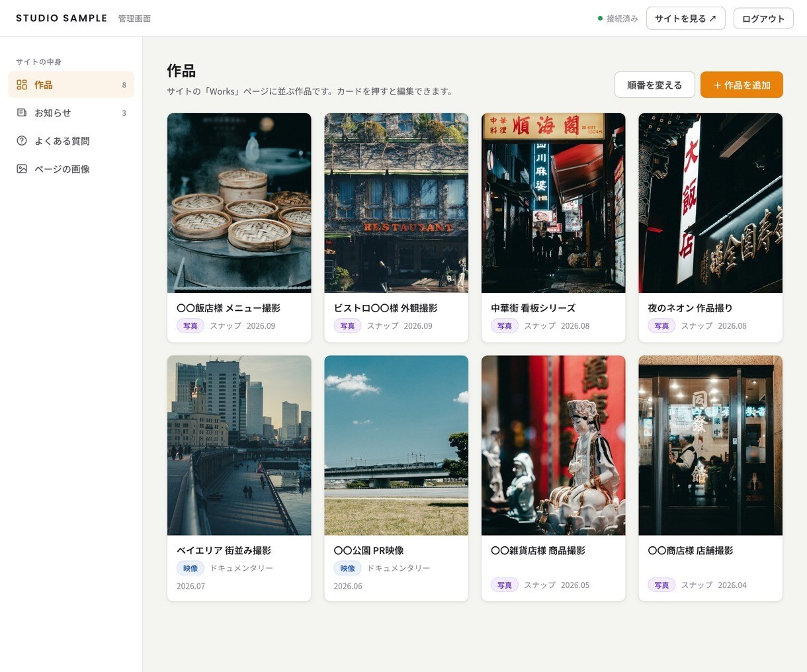
Task: Click 順番を変える to reorder works
Action: coord(654,85)
